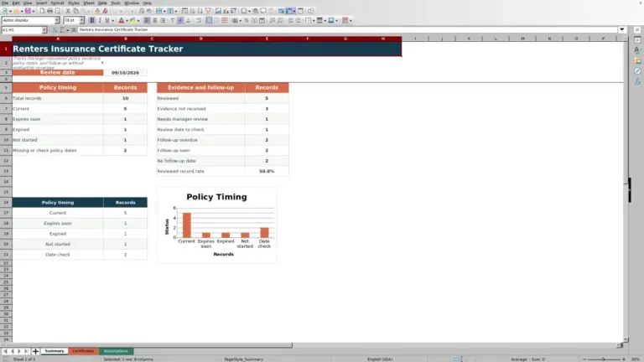Click the Center Horizontally alignment icon

155,20
